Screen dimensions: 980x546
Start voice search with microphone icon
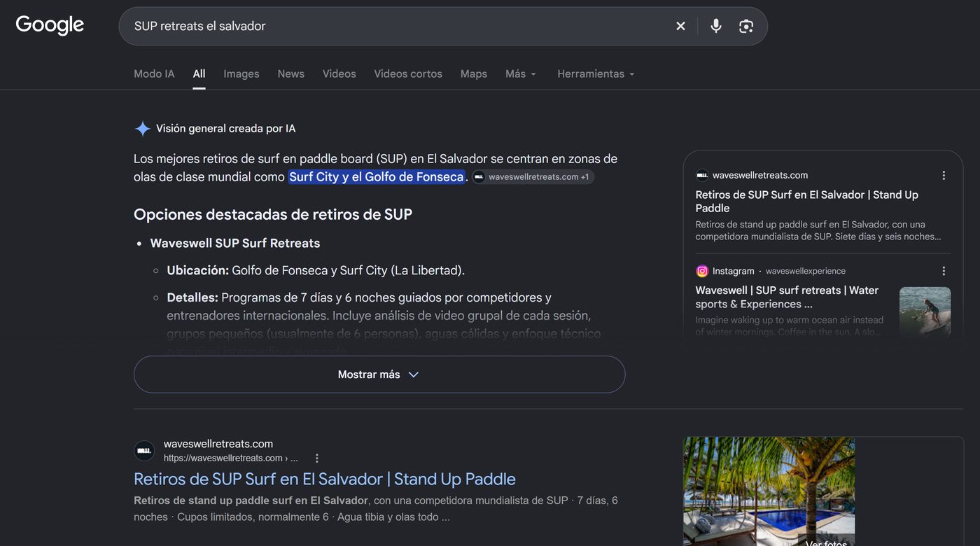coord(715,26)
